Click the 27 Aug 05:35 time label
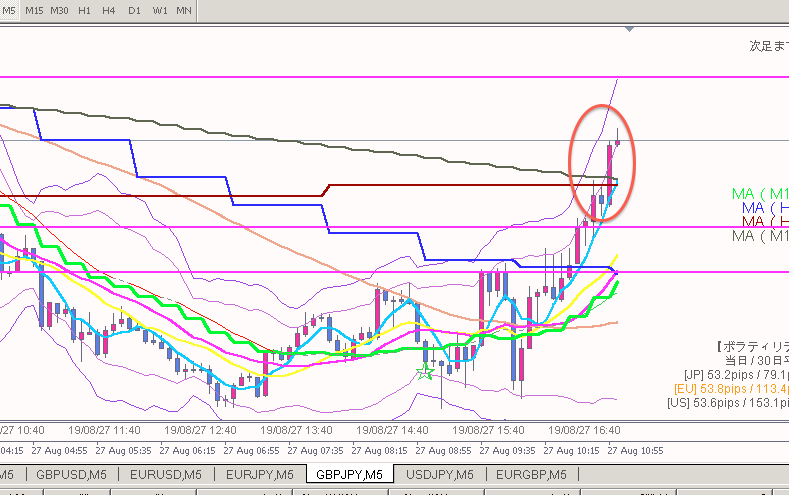 point(123,450)
